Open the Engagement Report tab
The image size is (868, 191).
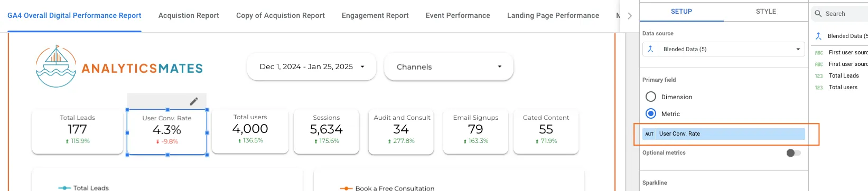pyautogui.click(x=375, y=16)
